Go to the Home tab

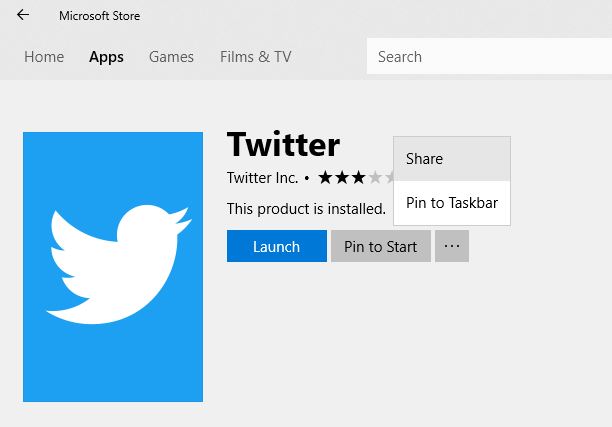44,57
